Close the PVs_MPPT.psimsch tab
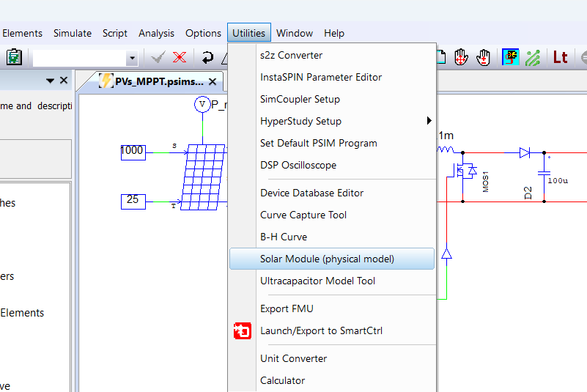 pyautogui.click(x=213, y=81)
